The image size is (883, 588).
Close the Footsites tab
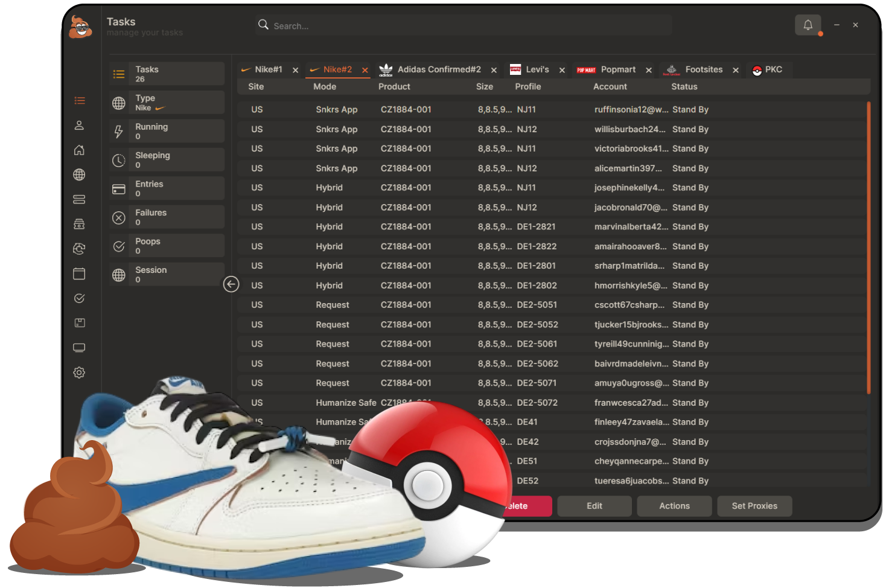tap(736, 70)
